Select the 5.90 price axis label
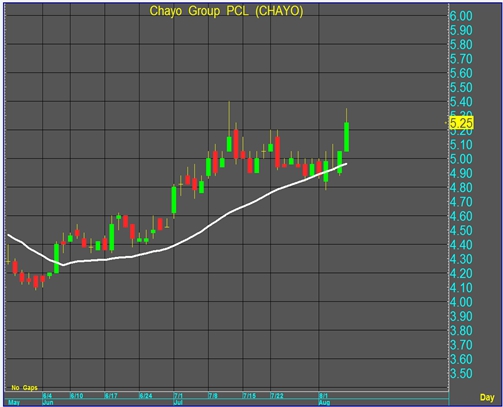The image size is (503, 407). pos(461,30)
